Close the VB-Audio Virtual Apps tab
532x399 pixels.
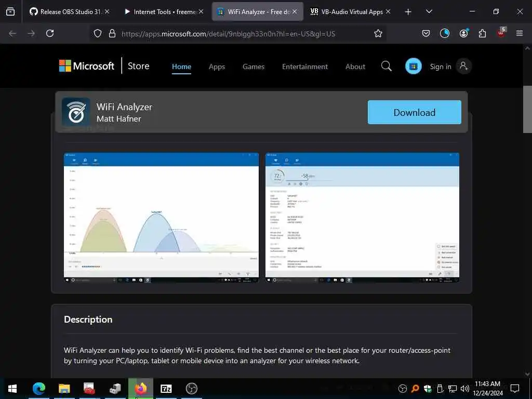pos(388,11)
